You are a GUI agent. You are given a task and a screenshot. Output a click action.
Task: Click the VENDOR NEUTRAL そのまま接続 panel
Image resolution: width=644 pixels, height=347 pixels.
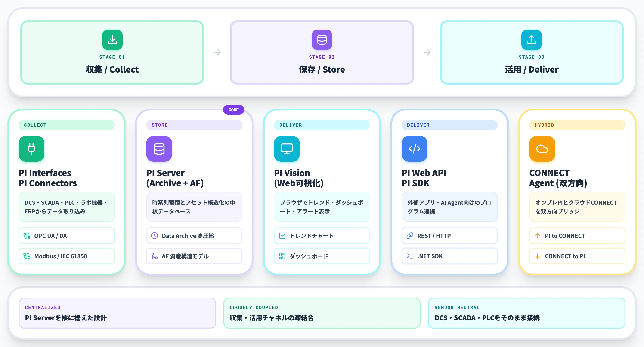point(527,313)
